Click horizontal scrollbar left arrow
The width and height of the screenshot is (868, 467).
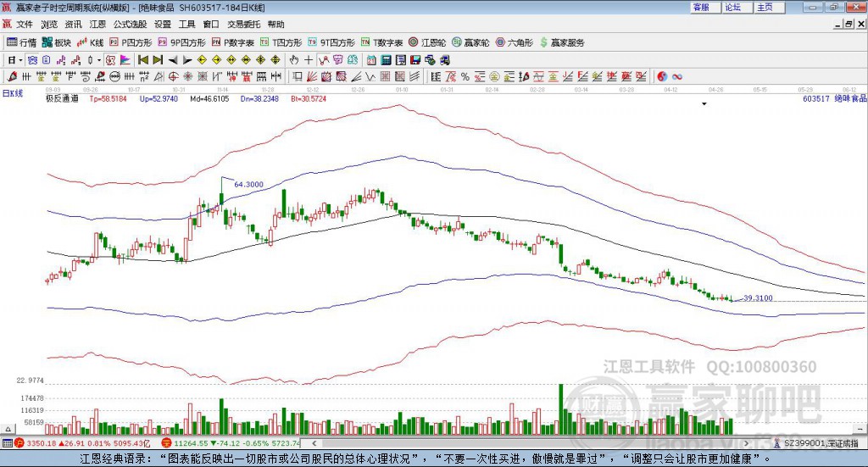coord(314,443)
